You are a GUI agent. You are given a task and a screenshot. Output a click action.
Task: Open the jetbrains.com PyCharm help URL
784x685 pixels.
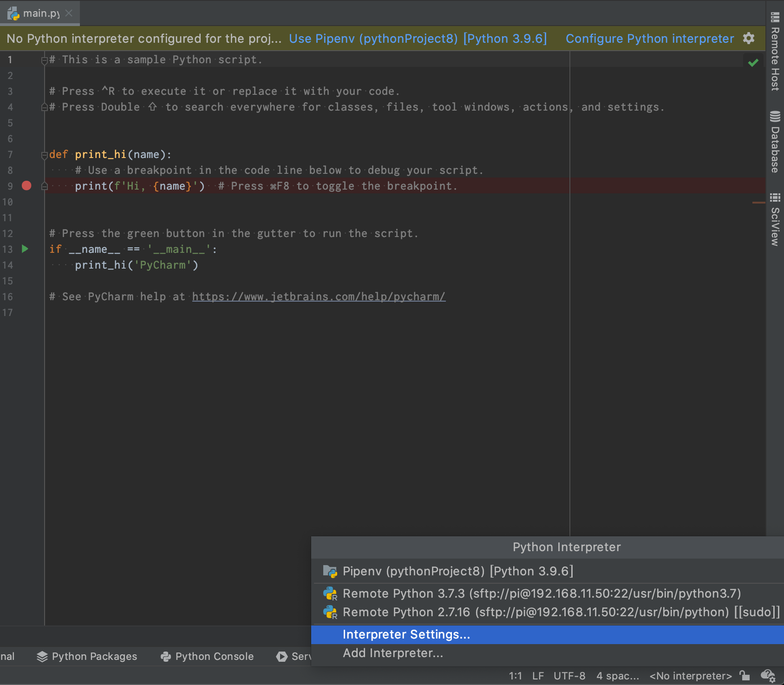tap(319, 296)
